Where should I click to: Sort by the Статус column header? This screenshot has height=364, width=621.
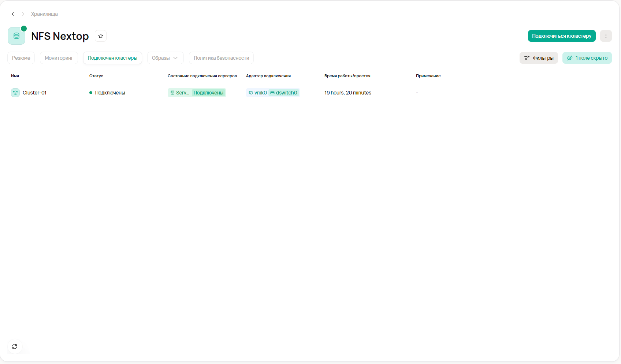pyautogui.click(x=96, y=76)
